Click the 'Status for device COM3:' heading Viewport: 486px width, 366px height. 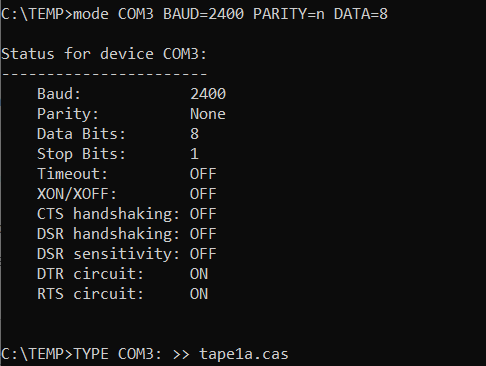coord(104,54)
